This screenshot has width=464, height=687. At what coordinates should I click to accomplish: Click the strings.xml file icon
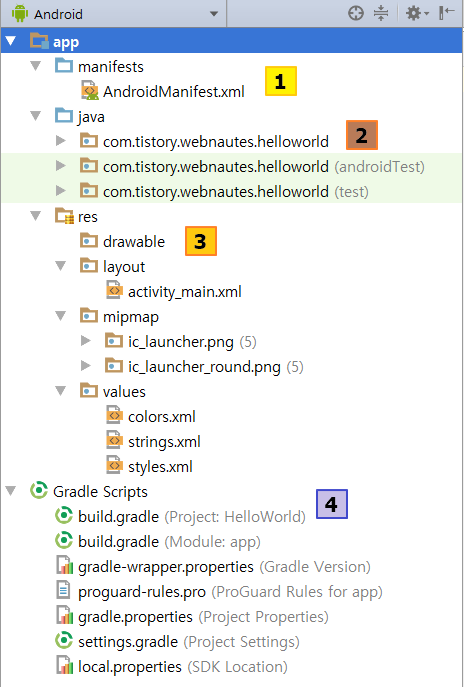tap(114, 440)
